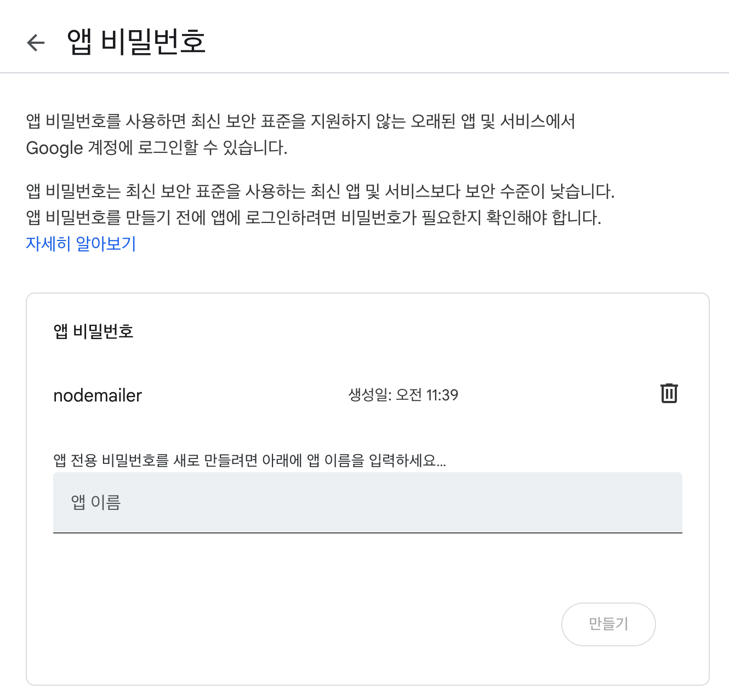Click the instruction "앱 전용 비밀번호를 새로 만들려면"
Screen dimensions: 729x700
pos(155,460)
